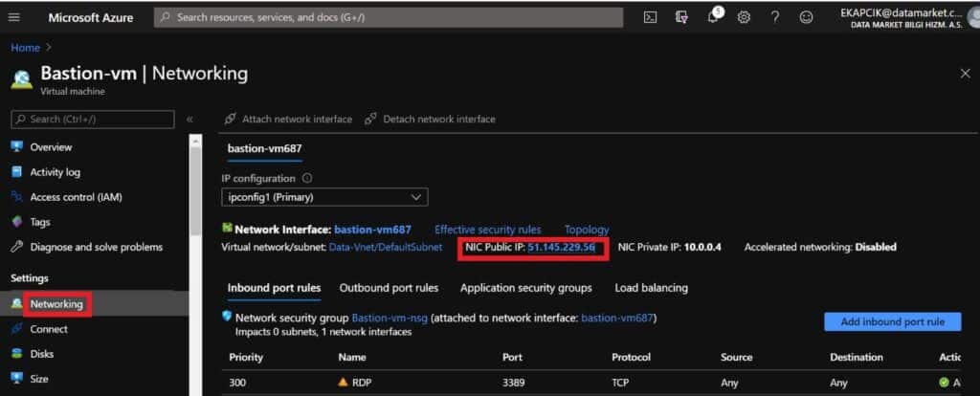Image resolution: width=980 pixels, height=396 pixels.
Task: Click the Bastion-vm virtual machine icon
Action: 21,78
